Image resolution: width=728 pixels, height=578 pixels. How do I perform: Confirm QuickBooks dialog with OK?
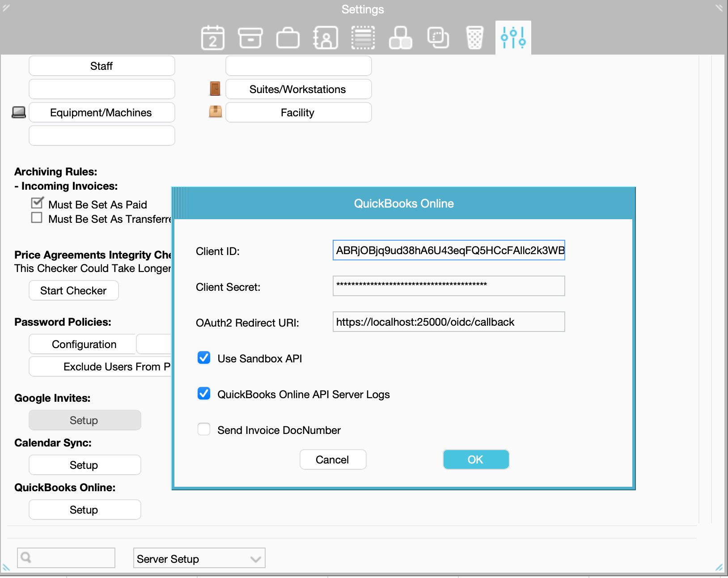[476, 459]
